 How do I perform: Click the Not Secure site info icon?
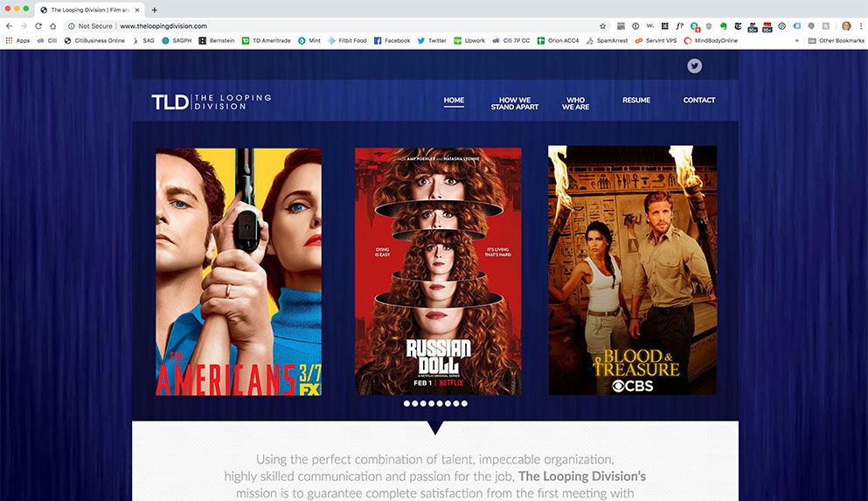72,26
